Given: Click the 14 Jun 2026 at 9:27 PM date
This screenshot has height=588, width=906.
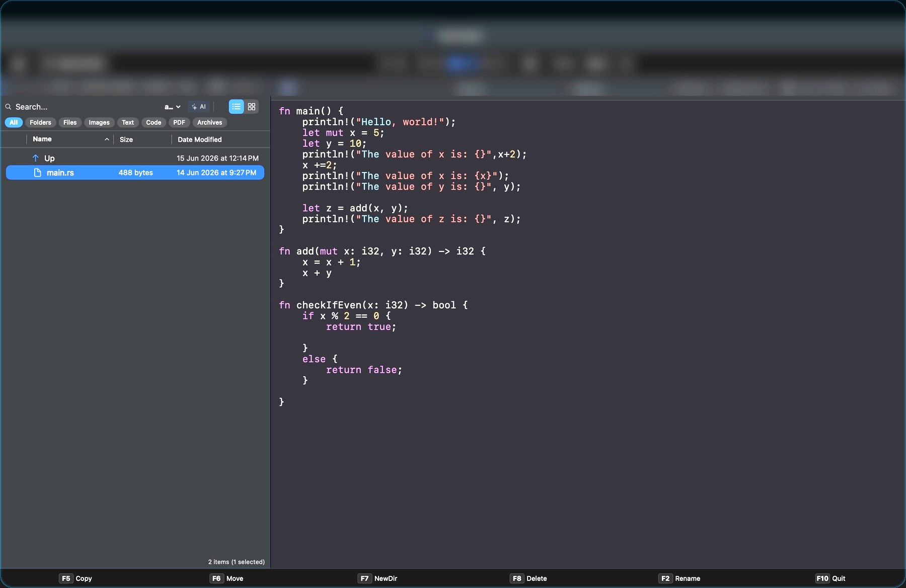Looking at the screenshot, I should [x=216, y=173].
